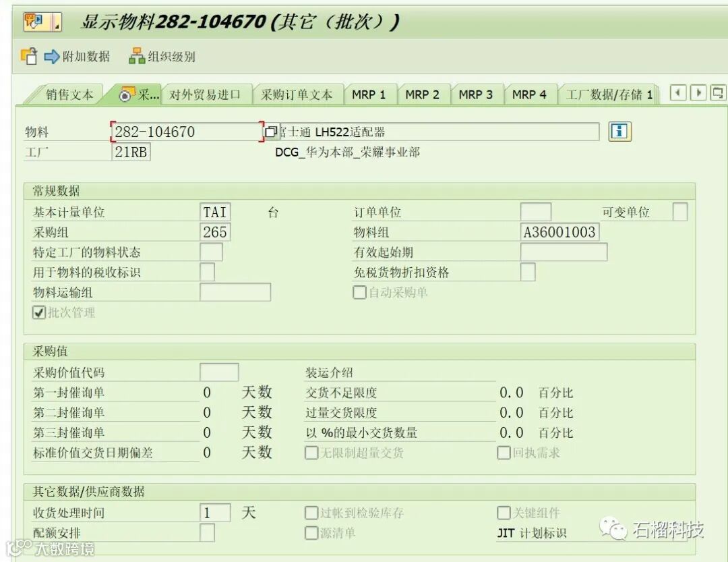This screenshot has width=728, height=562.
Task: Click the 基本计量单位 field TAI
Action: 216,212
